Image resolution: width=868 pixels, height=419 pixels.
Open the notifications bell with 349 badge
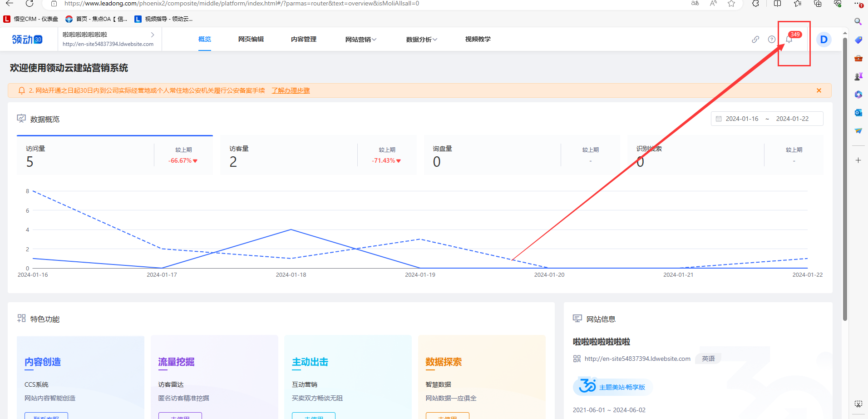click(789, 39)
